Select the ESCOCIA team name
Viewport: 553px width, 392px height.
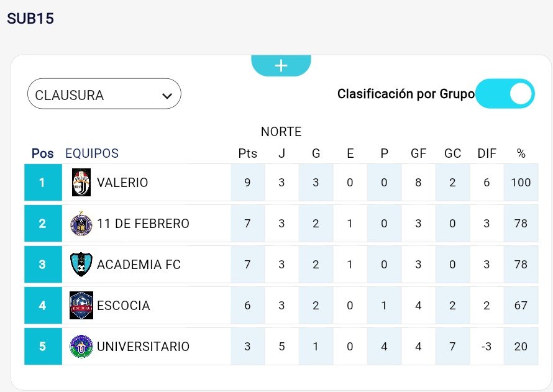pos(123,306)
